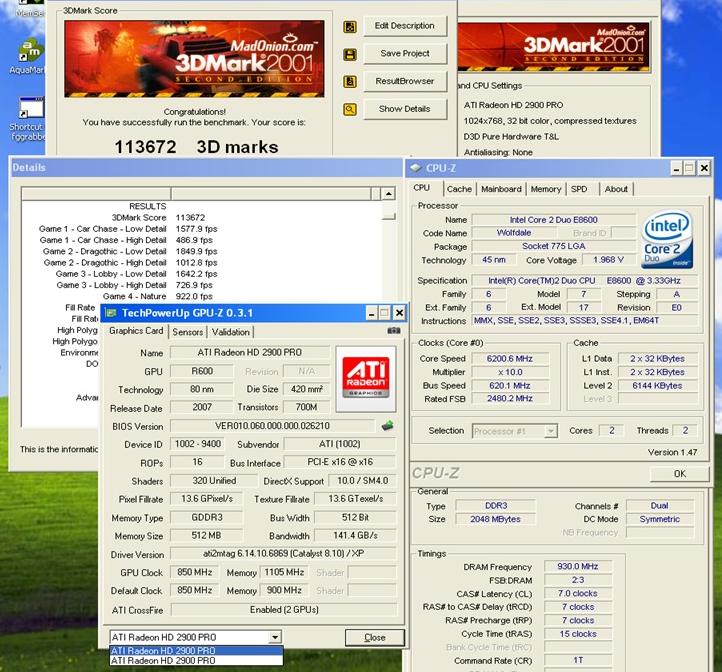Image resolution: width=722 pixels, height=672 pixels.
Task: Click the icon beside ResultBrowser
Action: point(350,82)
